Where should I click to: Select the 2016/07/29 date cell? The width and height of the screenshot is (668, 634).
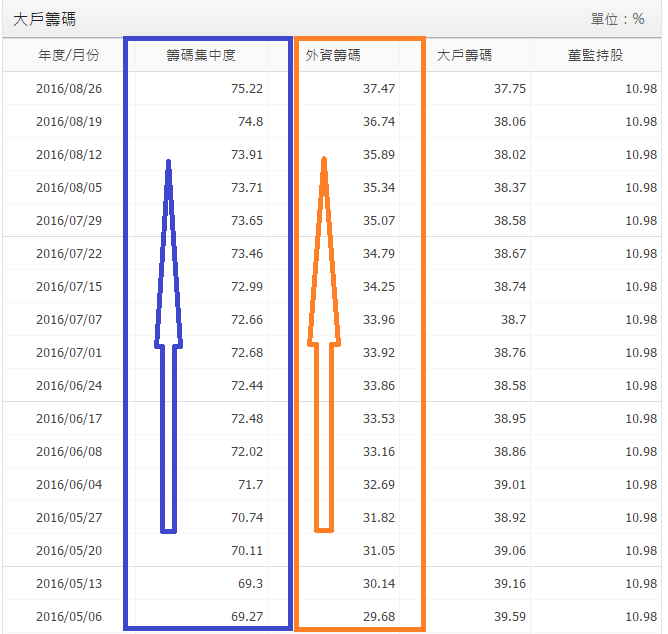pos(69,221)
